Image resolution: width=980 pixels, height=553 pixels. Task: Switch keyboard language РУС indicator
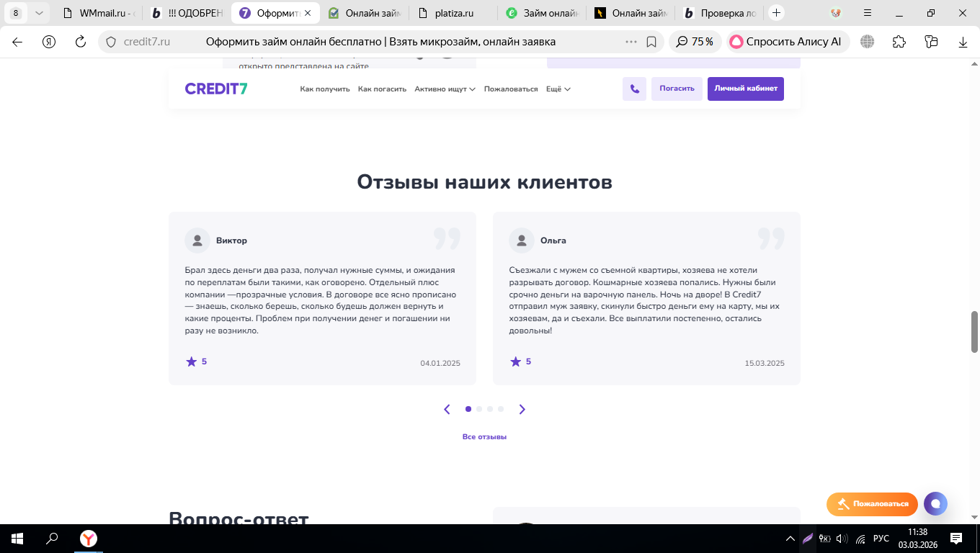[x=881, y=539]
